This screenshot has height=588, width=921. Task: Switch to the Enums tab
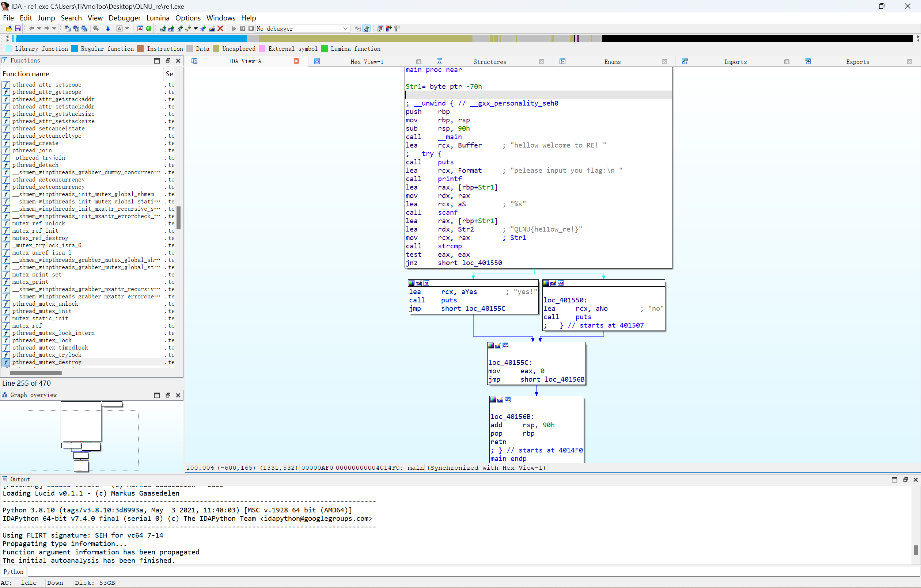[612, 62]
